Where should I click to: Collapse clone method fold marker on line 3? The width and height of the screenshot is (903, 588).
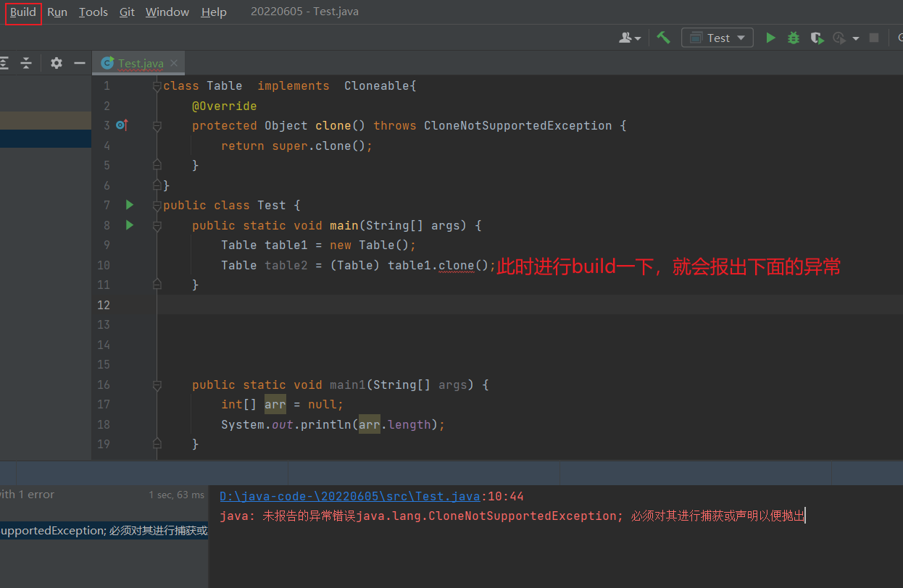157,126
